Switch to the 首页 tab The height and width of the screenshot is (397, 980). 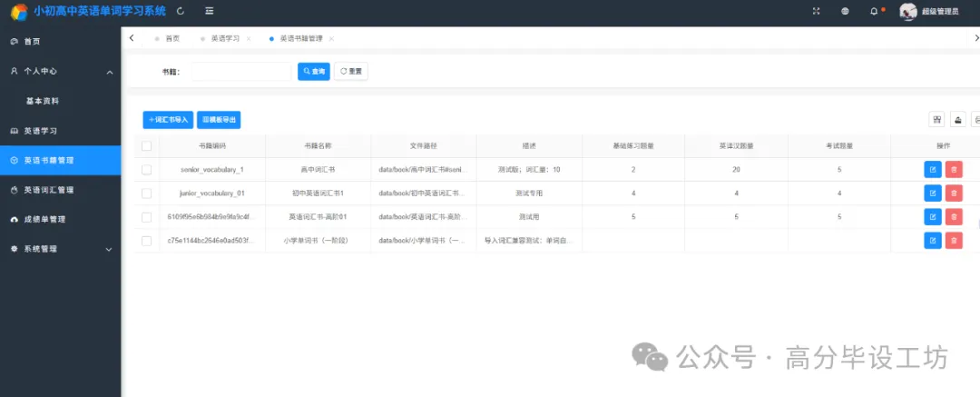[x=168, y=39]
